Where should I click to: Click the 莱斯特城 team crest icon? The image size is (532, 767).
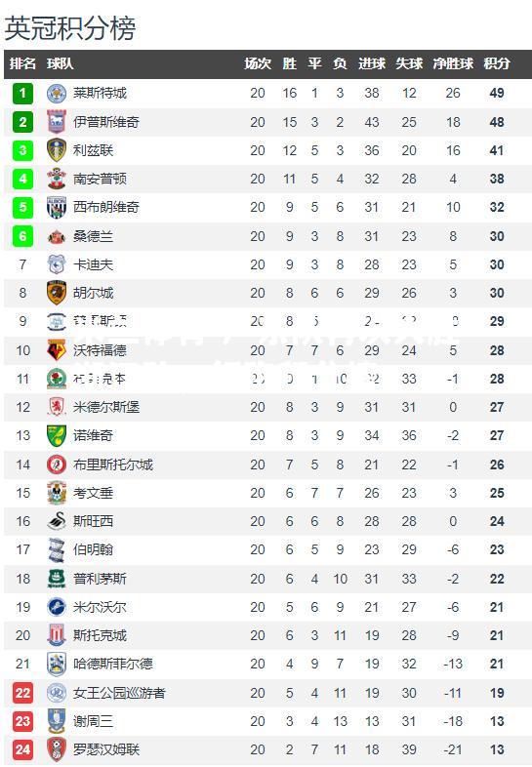(x=57, y=93)
